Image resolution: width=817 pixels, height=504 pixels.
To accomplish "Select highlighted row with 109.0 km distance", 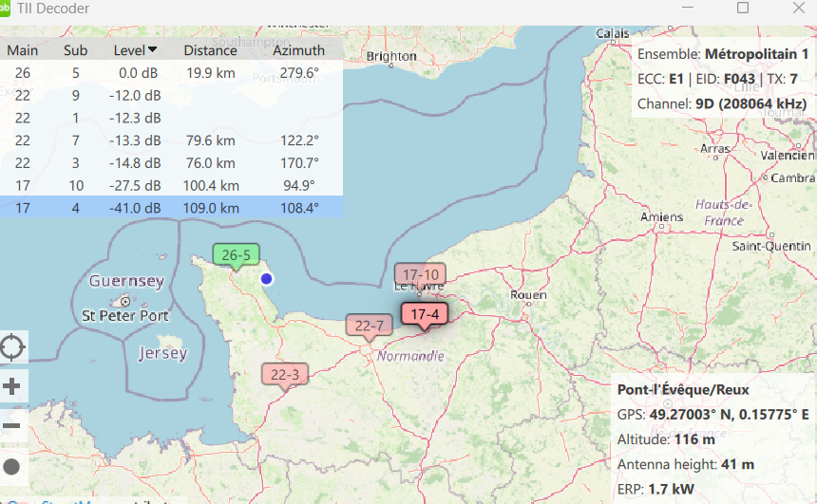I will coord(171,208).
